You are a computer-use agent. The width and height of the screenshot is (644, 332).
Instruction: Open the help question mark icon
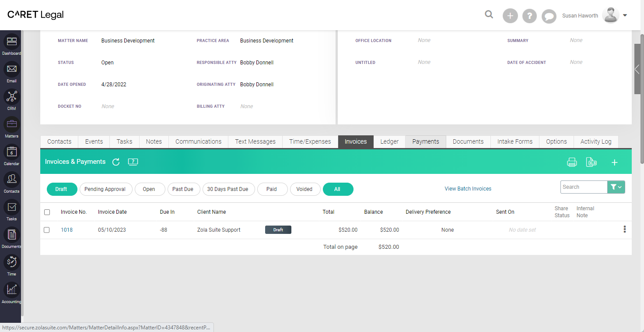[x=529, y=16]
